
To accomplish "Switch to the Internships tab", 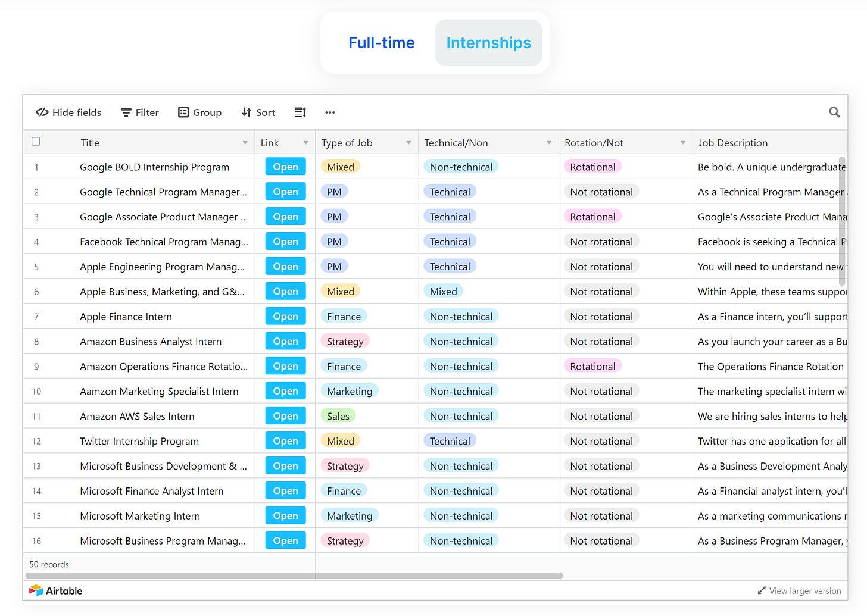I will tap(488, 43).
